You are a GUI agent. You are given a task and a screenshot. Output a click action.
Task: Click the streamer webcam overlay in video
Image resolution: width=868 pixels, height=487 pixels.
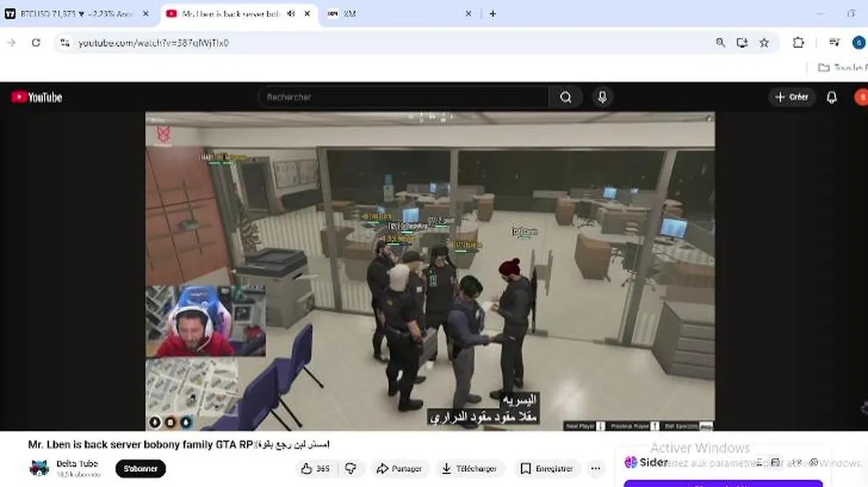[206, 321]
